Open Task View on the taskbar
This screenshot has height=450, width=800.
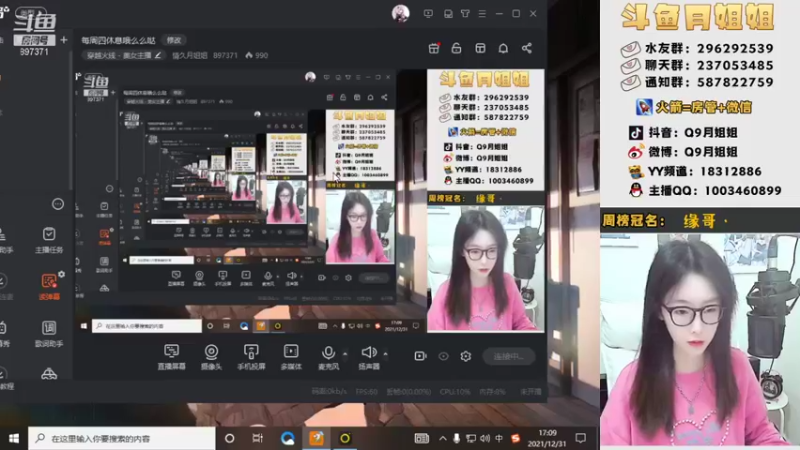click(258, 438)
